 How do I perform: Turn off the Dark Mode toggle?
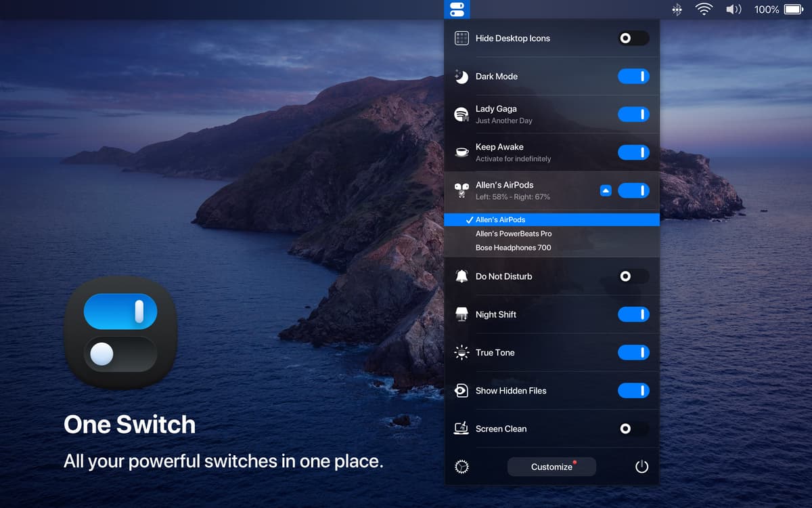pyautogui.click(x=633, y=77)
